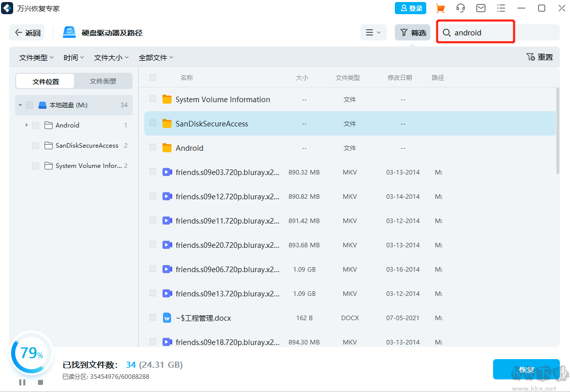Click the mail envelope icon
This screenshot has height=392, width=570.
pyautogui.click(x=480, y=8)
